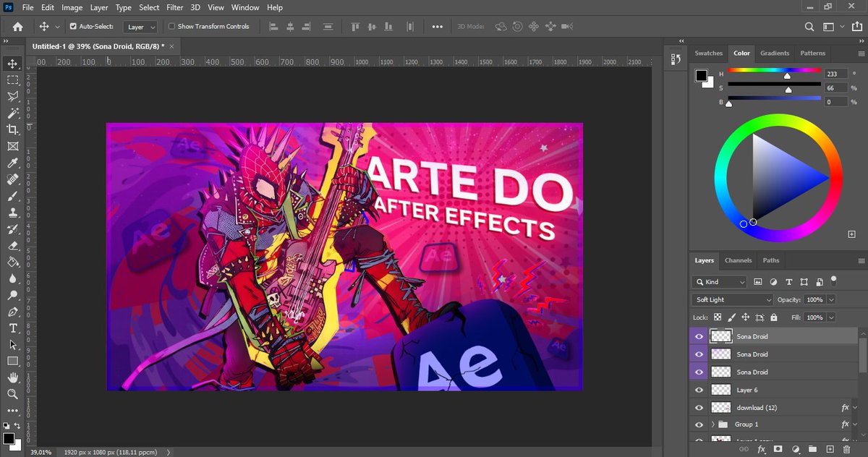868x457 pixels.
Task: Lock all with the padlock icon
Action: 774,317
